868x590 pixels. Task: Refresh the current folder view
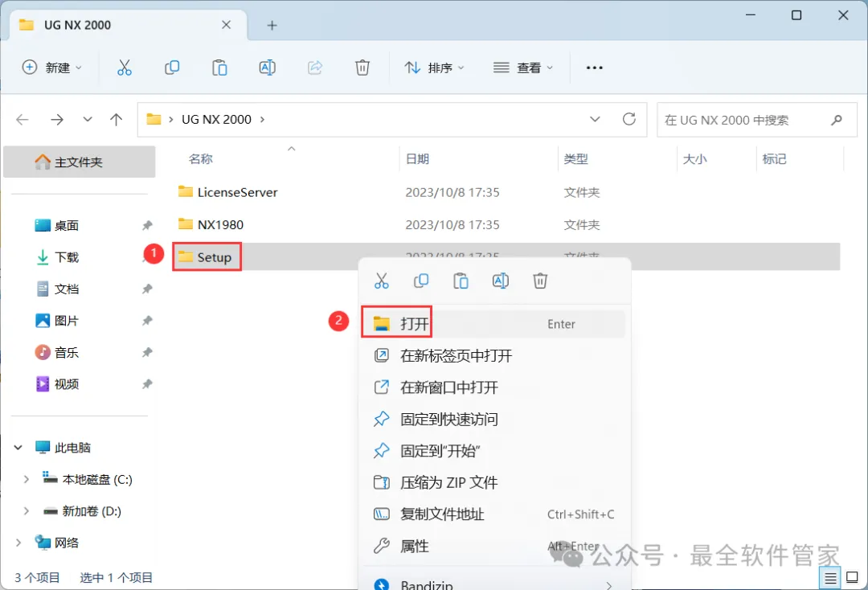(x=628, y=119)
